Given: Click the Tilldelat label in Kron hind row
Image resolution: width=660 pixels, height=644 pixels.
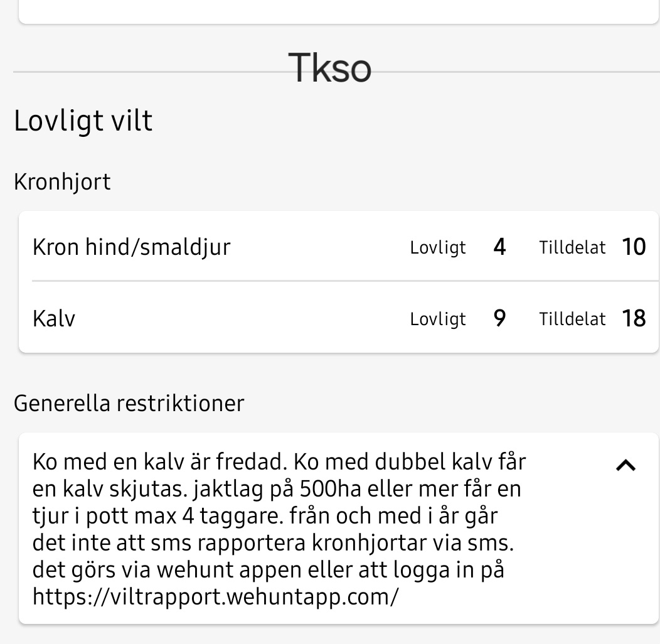Looking at the screenshot, I should coord(572,247).
